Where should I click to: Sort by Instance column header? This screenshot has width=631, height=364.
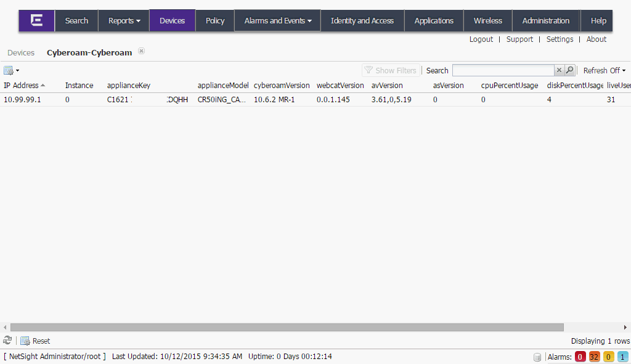79,85
